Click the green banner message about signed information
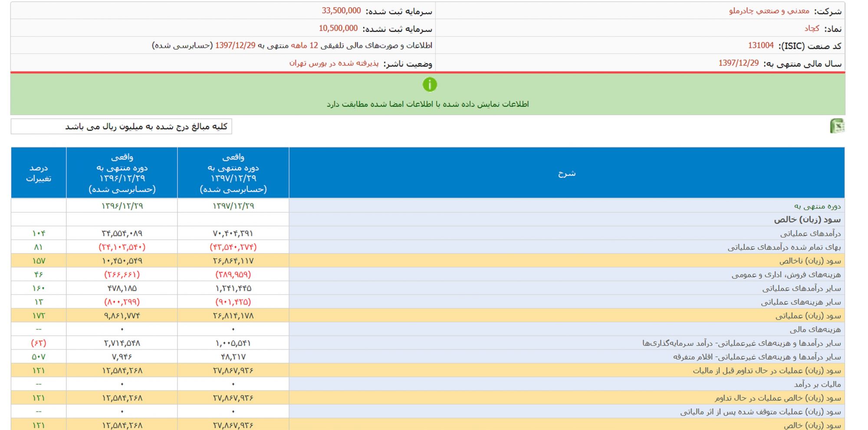The height and width of the screenshot is (430, 868). [427, 104]
